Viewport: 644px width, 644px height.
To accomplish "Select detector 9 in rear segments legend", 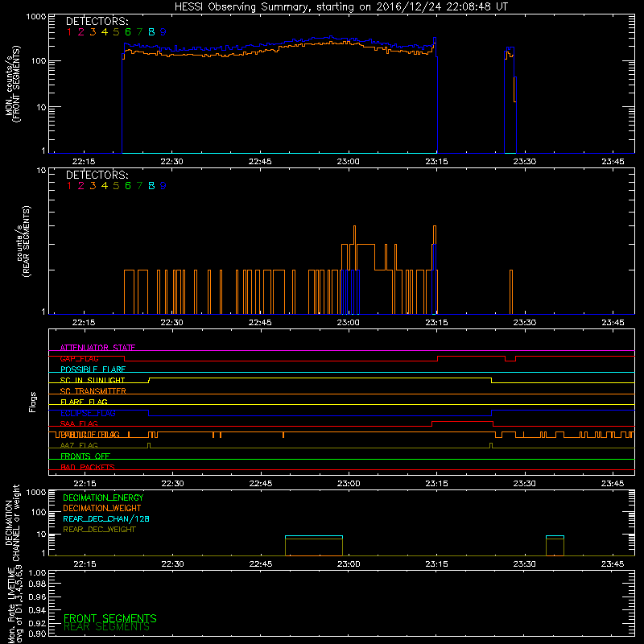I will click(163, 186).
